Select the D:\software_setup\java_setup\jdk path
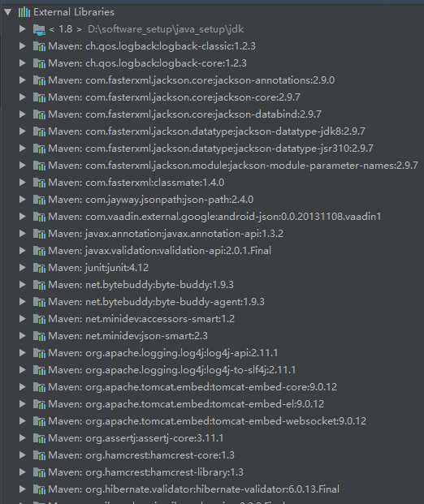 (x=166, y=29)
